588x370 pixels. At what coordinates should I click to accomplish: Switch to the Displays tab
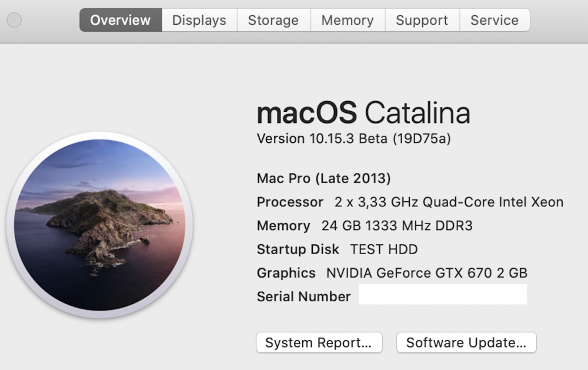(199, 20)
